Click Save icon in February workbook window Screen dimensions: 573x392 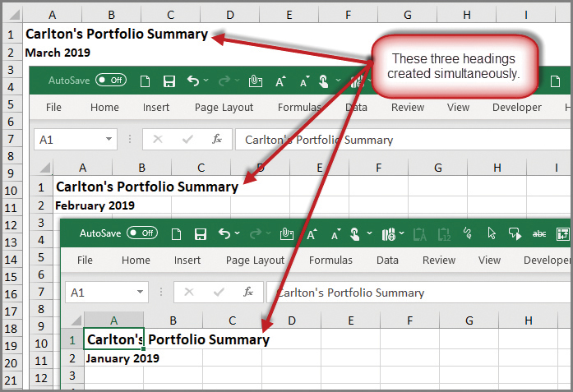click(169, 81)
